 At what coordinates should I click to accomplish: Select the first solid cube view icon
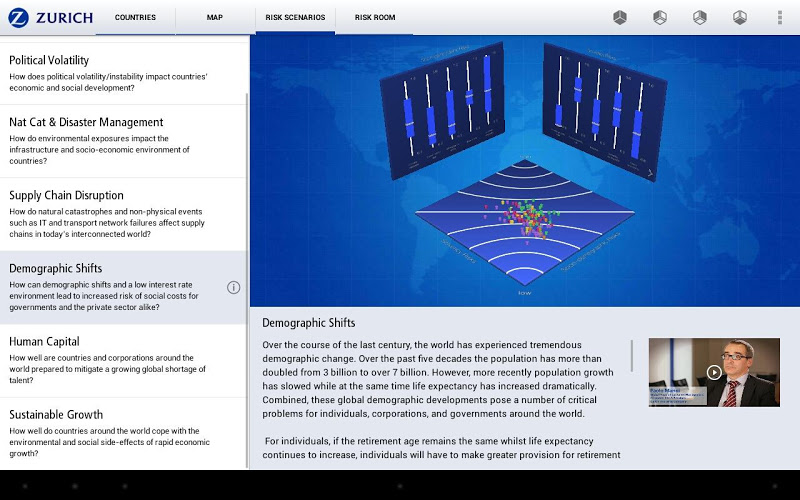click(x=620, y=17)
